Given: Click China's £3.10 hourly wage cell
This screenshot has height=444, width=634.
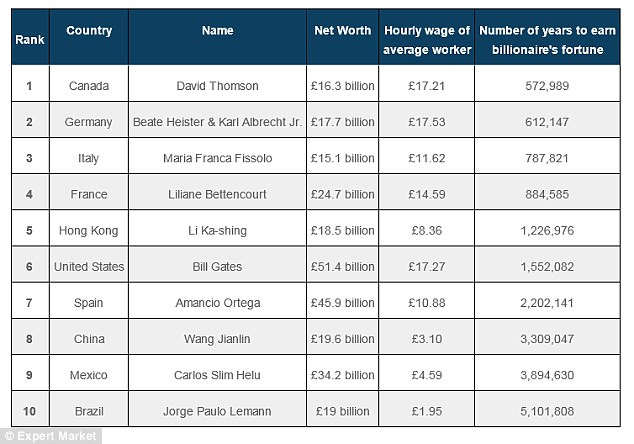Looking at the screenshot, I should (427, 338).
